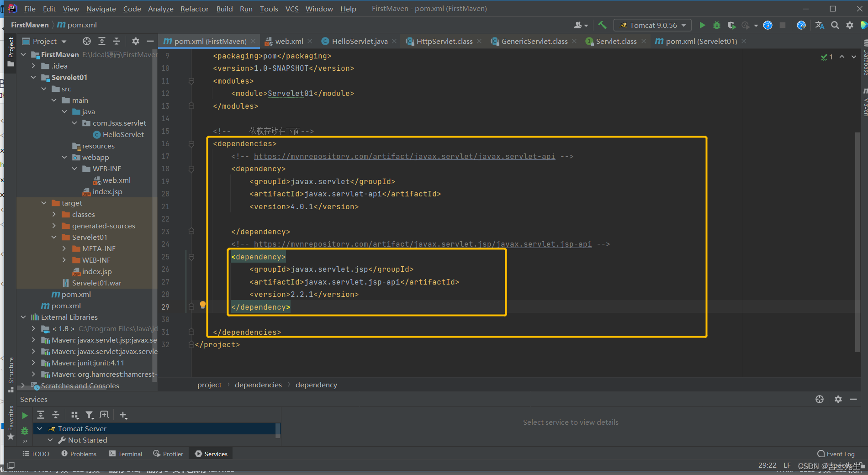Collapse External Libraries node

coord(23,317)
